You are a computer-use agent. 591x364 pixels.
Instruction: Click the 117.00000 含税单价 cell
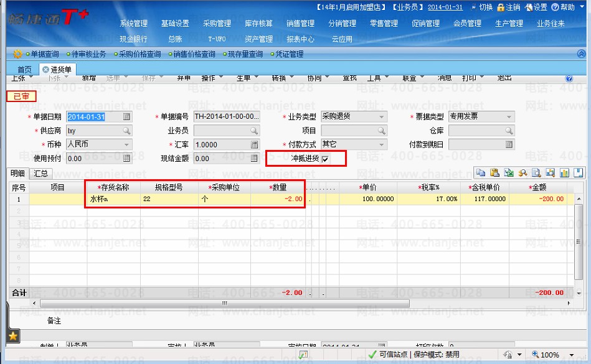[x=485, y=199]
